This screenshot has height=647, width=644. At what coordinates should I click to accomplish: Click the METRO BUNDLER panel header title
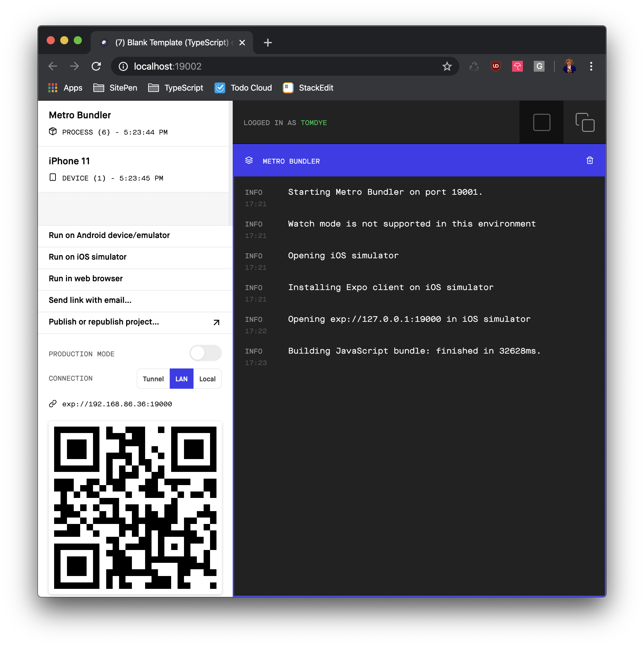tap(291, 162)
